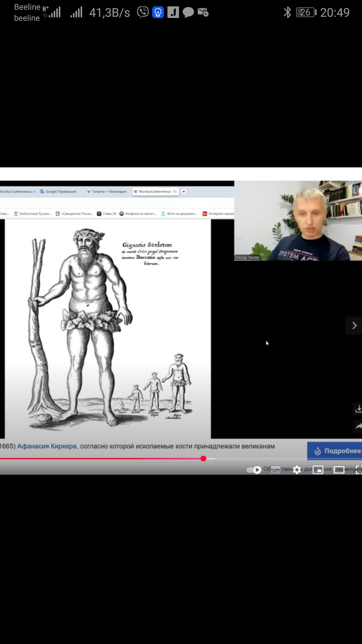
Task: Click the download image icon
Action: tap(358, 409)
